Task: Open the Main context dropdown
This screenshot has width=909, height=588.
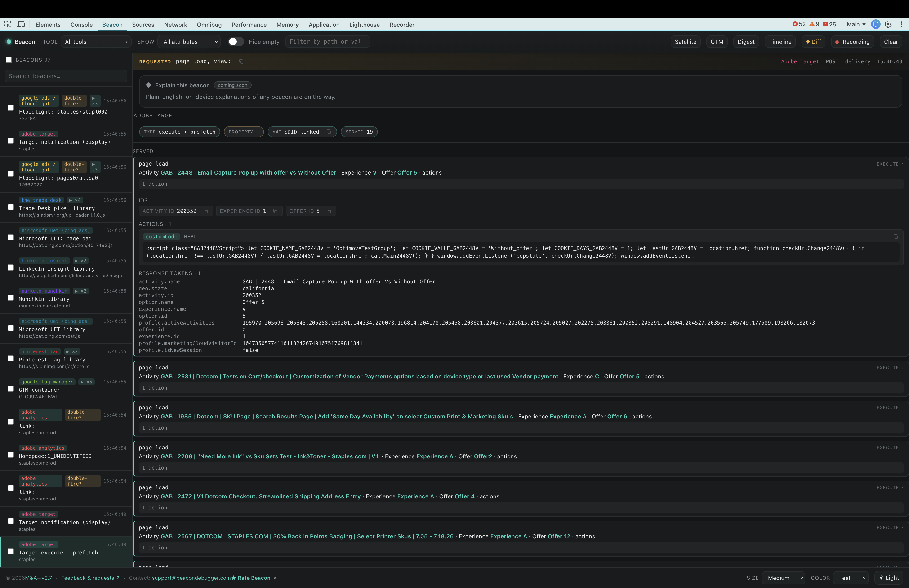Action: pyautogui.click(x=856, y=24)
